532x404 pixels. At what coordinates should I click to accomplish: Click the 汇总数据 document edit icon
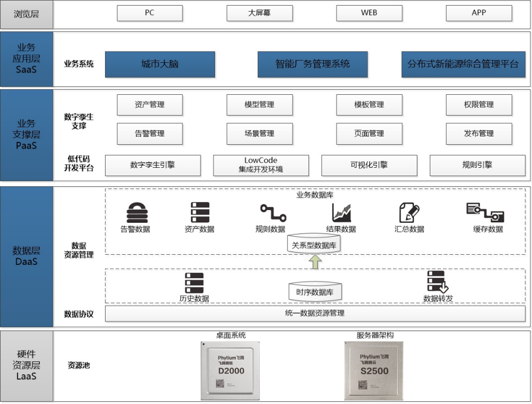point(409,213)
